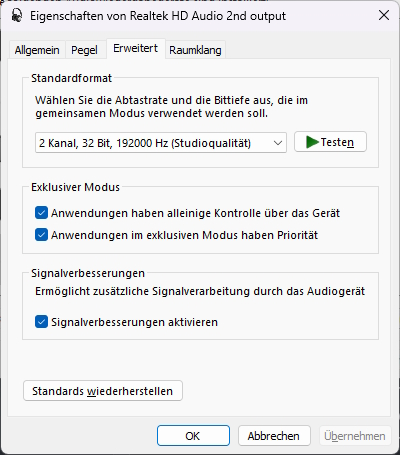Close the Realtek HD Audio properties dialog
The height and width of the screenshot is (455, 400).
point(384,15)
